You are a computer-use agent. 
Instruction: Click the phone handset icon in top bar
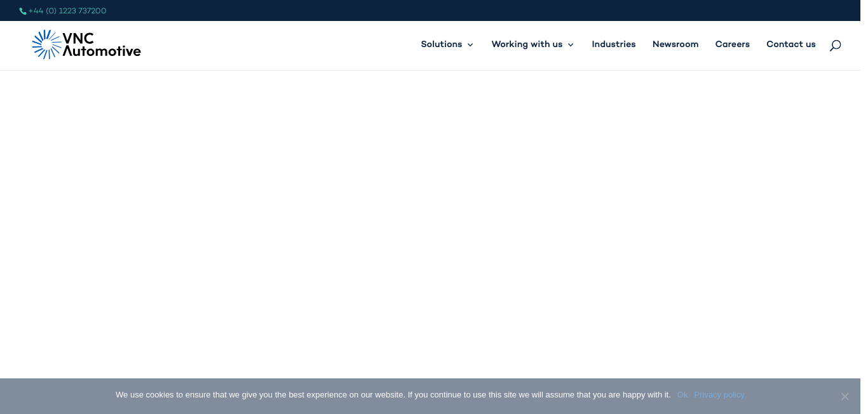tap(23, 11)
